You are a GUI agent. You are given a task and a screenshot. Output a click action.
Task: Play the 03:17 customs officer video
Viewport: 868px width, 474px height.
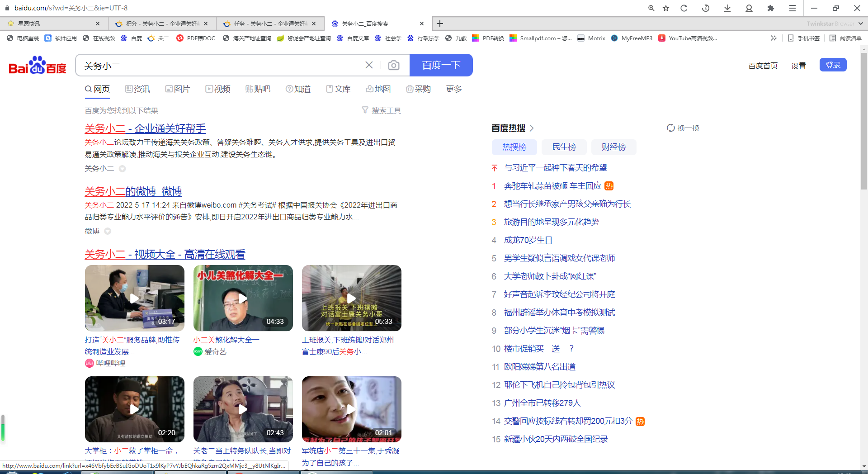coord(135,298)
